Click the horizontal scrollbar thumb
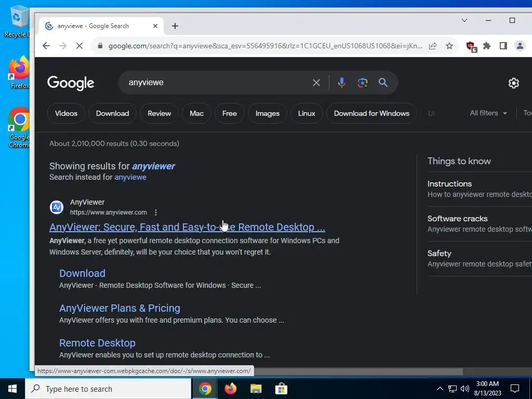 [x=358, y=371]
